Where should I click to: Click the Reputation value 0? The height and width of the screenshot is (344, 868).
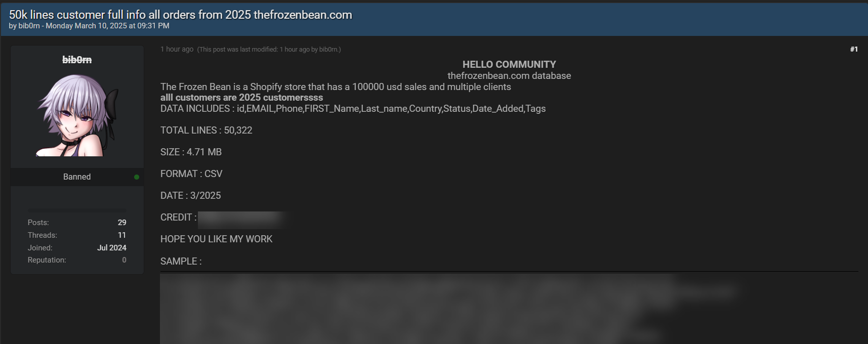tap(124, 260)
